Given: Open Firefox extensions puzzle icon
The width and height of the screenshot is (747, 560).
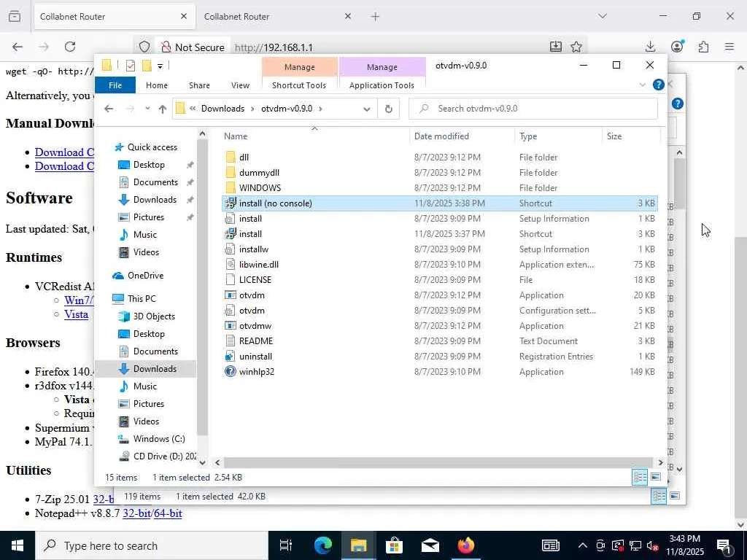Looking at the screenshot, I should 703,47.
